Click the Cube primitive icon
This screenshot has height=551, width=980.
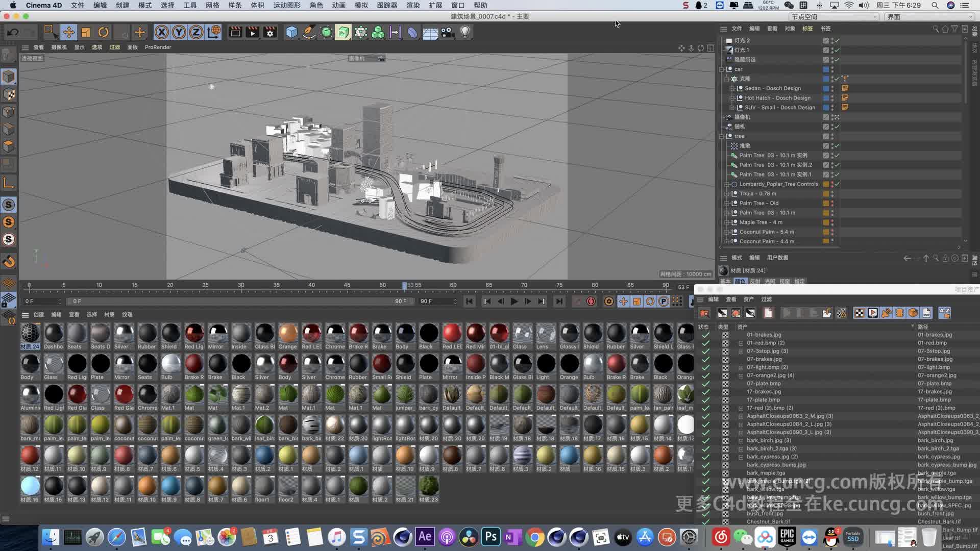291,33
